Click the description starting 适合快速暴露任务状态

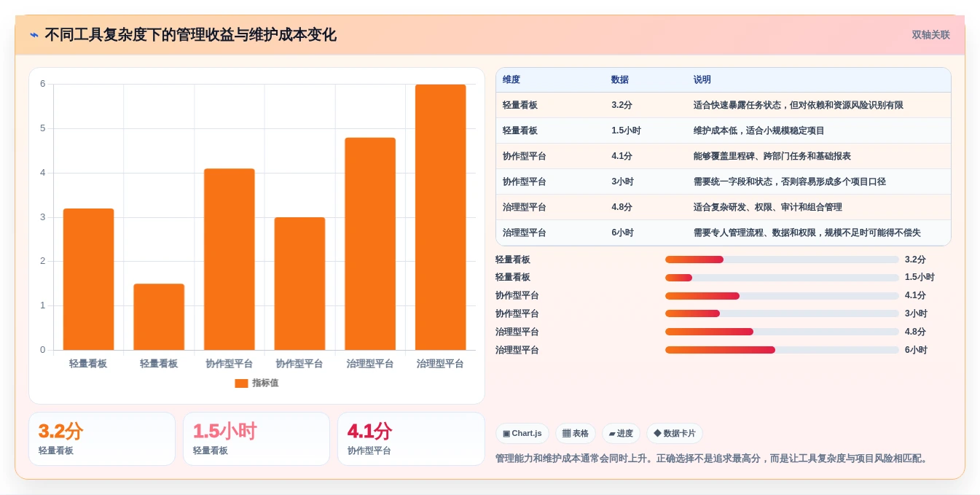[798, 105]
